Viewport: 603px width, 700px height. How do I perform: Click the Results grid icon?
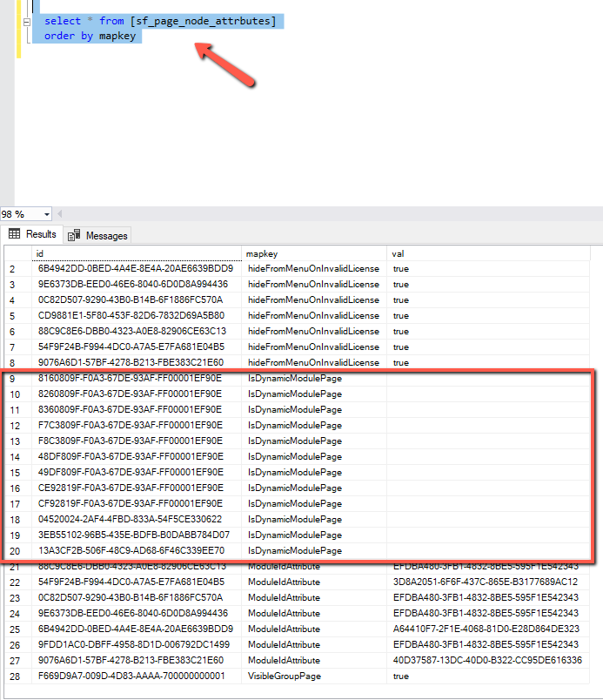(x=14, y=233)
